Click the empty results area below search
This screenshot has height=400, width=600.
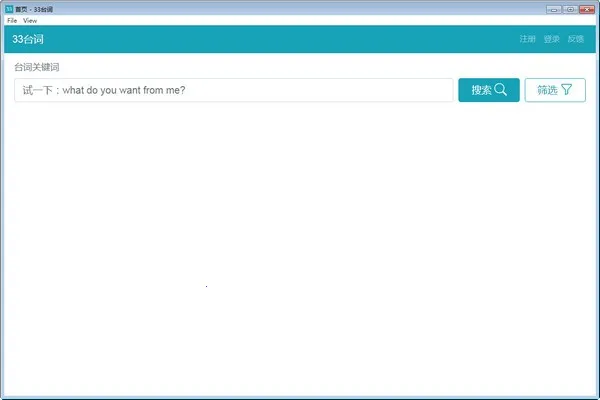click(300, 250)
